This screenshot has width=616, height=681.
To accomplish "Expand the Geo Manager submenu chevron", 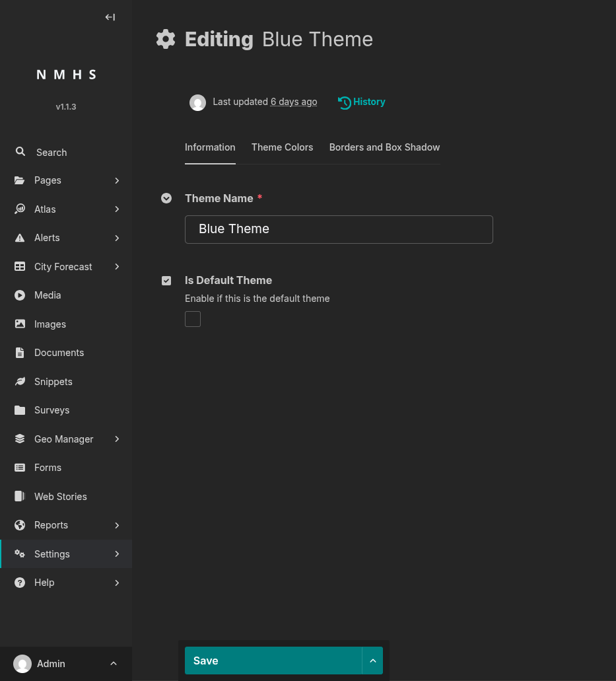I will click(x=117, y=439).
